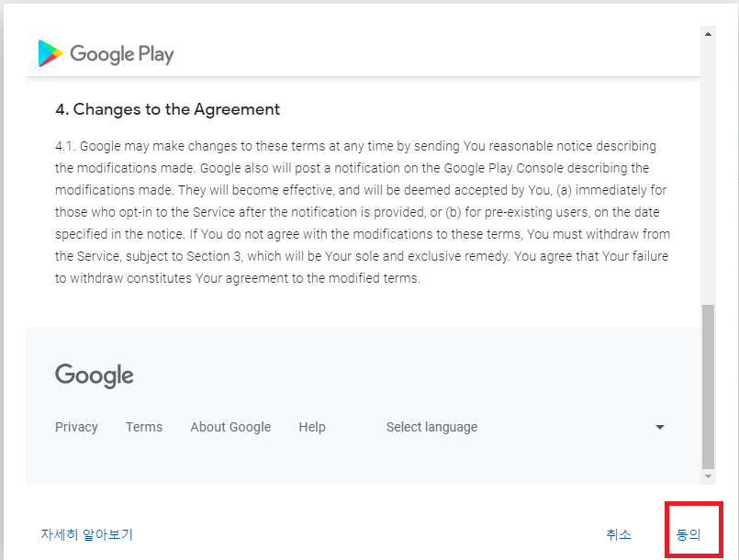Viewport: 739px width, 560px height.
Task: Click the Google Play logo icon
Action: tap(50, 53)
